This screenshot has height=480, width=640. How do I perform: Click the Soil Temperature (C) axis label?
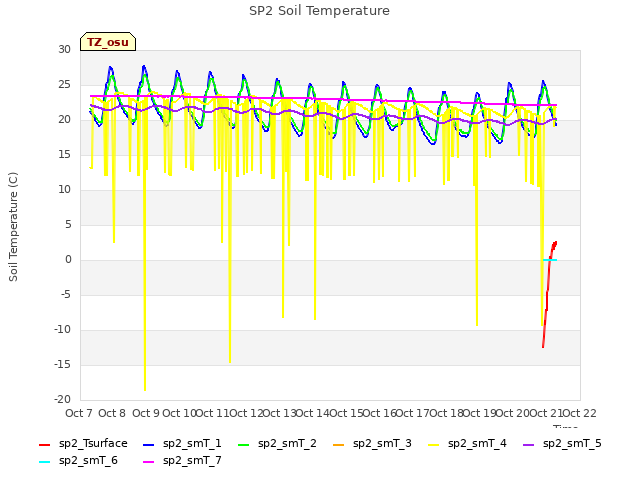click(x=13, y=227)
